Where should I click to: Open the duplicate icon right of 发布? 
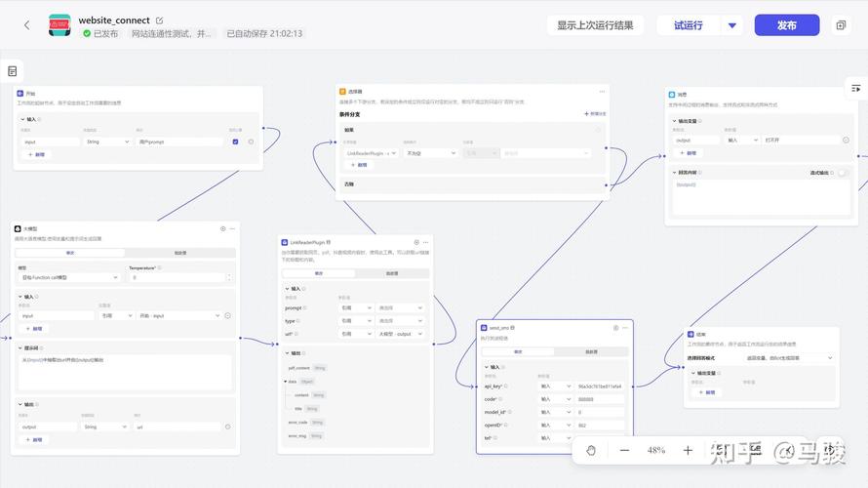coord(840,25)
